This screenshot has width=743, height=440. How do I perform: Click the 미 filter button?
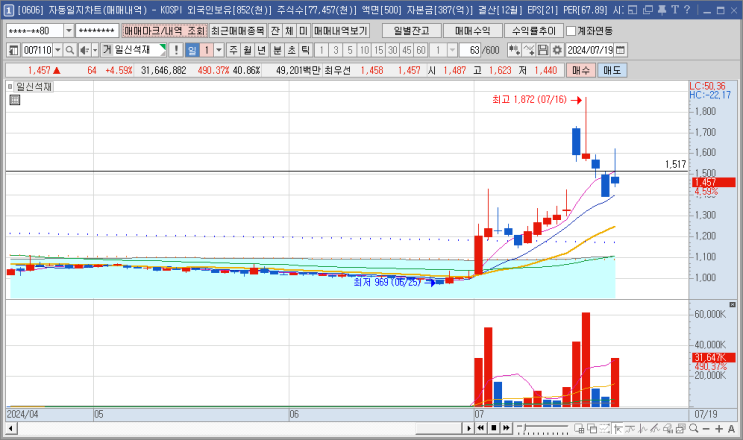coord(303,31)
